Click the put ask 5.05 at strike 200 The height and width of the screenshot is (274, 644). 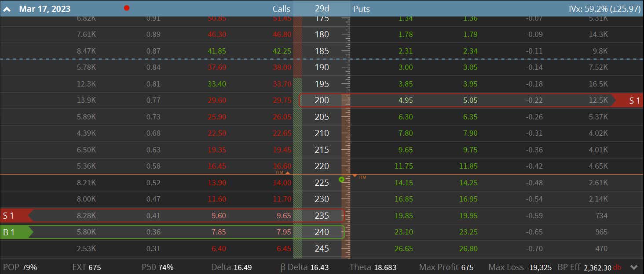pos(470,100)
